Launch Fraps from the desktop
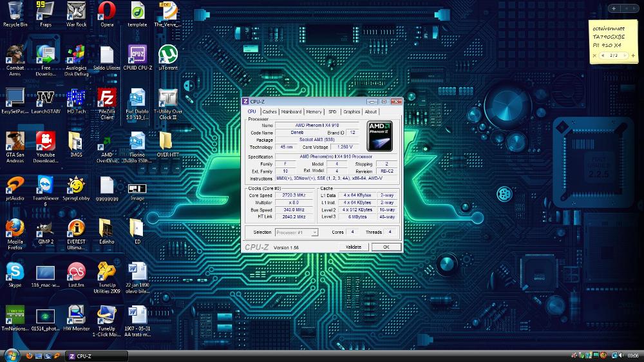The width and height of the screenshot is (644, 362). (x=46, y=14)
